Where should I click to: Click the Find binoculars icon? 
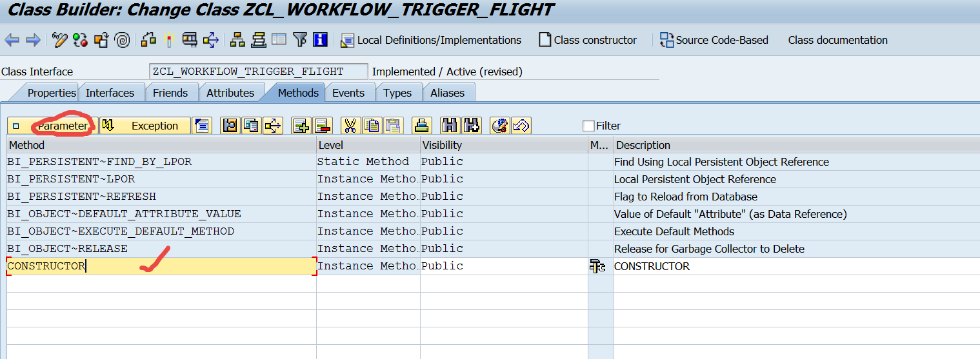pos(450,126)
